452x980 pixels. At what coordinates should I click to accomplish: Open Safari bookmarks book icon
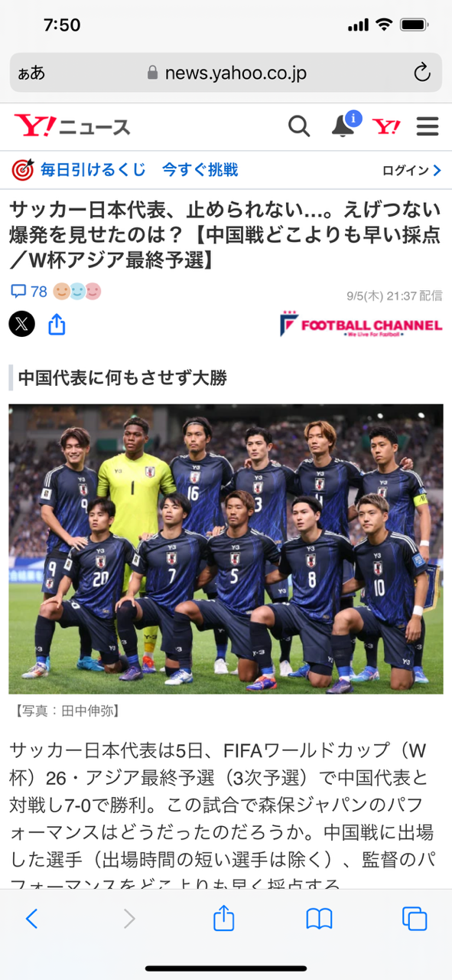319,919
